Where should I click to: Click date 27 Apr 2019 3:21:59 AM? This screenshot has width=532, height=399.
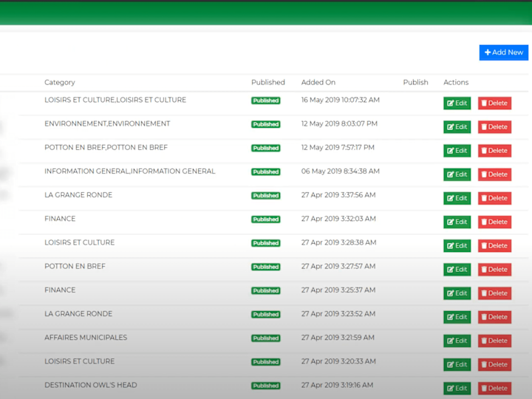[x=338, y=338]
